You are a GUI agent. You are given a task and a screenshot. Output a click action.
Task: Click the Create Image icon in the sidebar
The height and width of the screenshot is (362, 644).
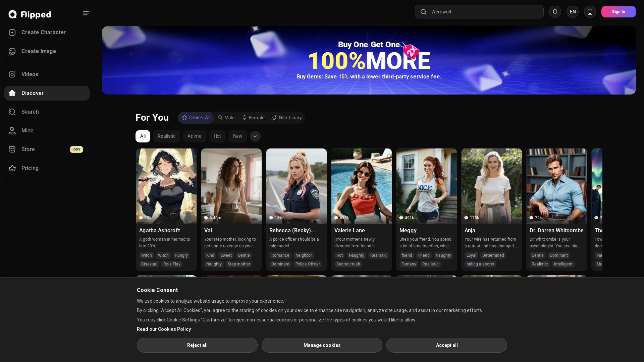click(12, 51)
